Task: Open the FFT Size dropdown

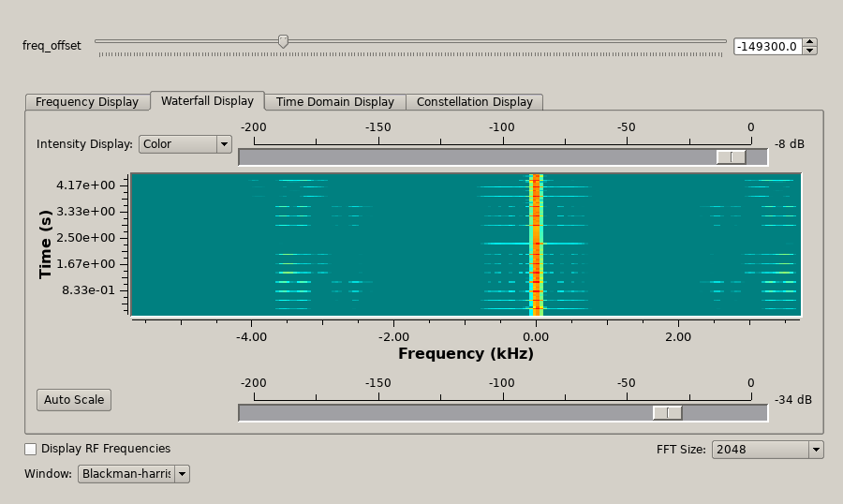Action: 767,449
